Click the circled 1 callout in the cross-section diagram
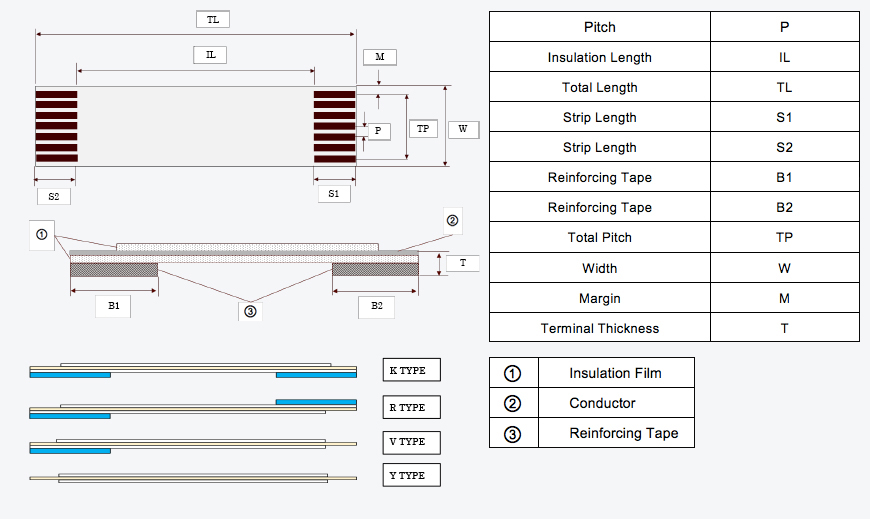 click(x=42, y=235)
